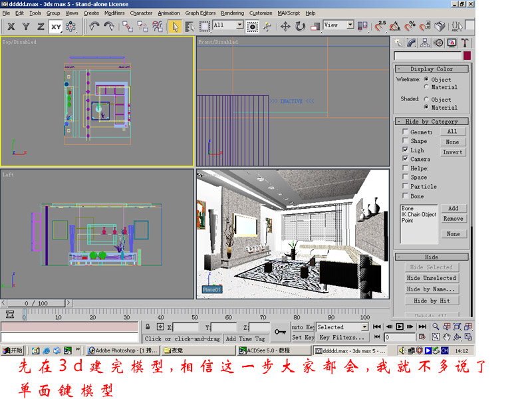This screenshot has width=532, height=399.
Task: Open the Rendering menu
Action: point(232,13)
